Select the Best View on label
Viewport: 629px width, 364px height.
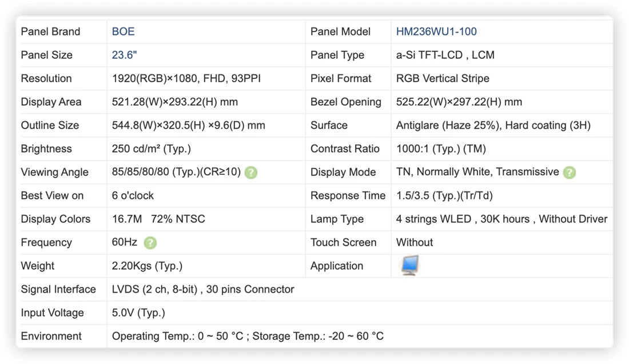point(52,195)
